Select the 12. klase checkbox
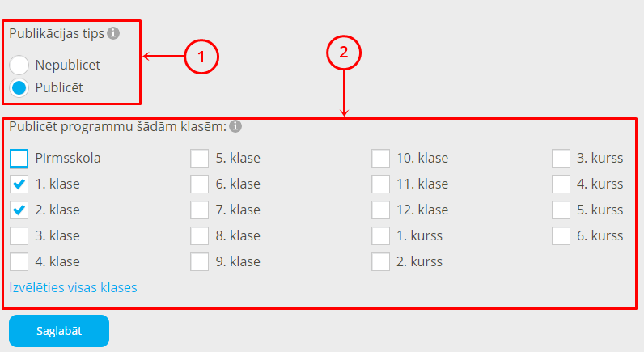Viewport: 644px width, 352px height. pyautogui.click(x=381, y=210)
